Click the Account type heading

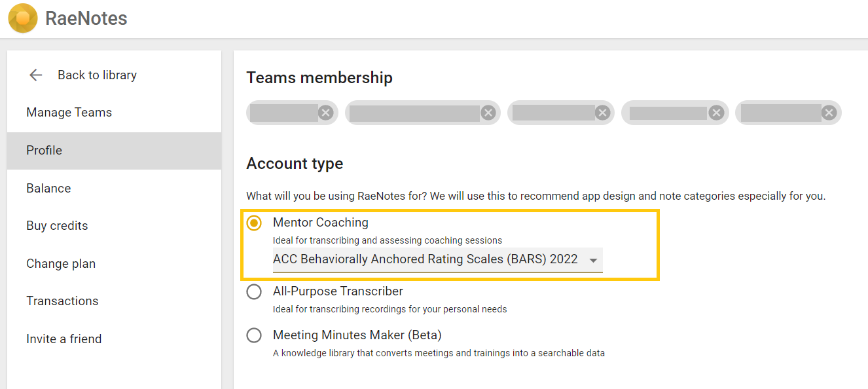[x=295, y=164]
